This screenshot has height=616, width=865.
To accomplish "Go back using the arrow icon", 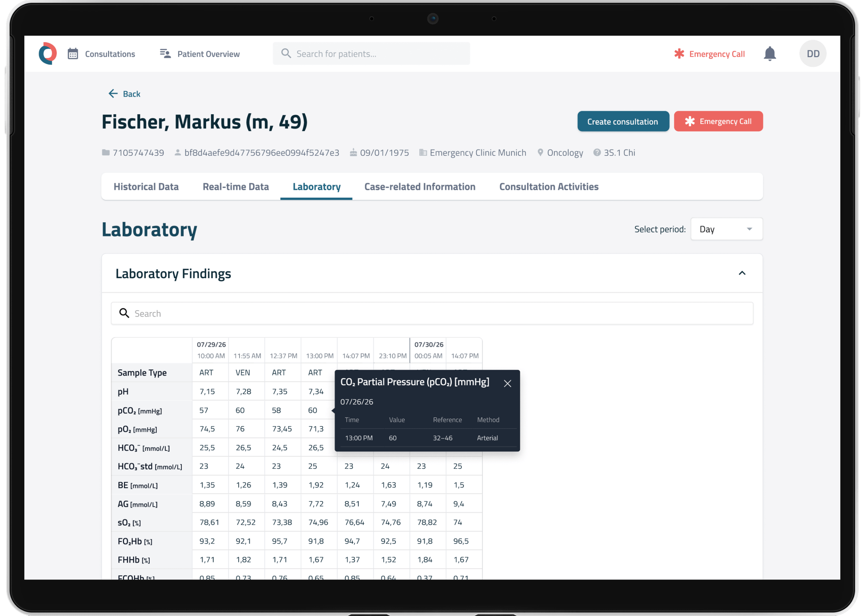I will coord(113,93).
